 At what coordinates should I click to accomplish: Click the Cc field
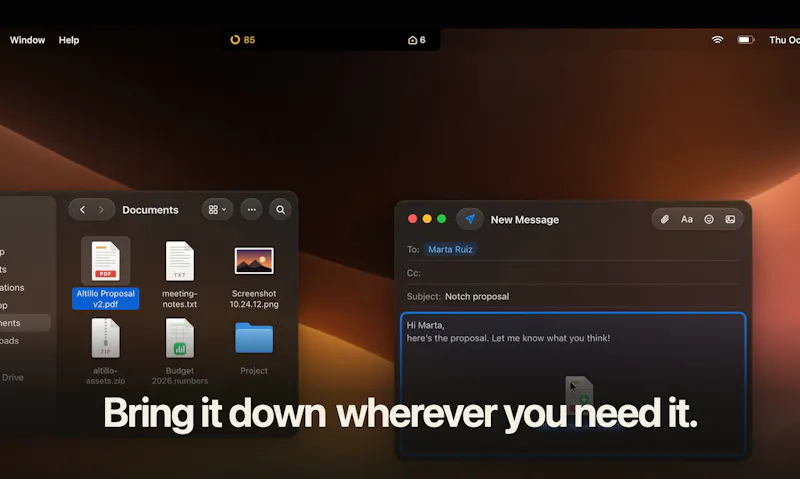[573, 273]
